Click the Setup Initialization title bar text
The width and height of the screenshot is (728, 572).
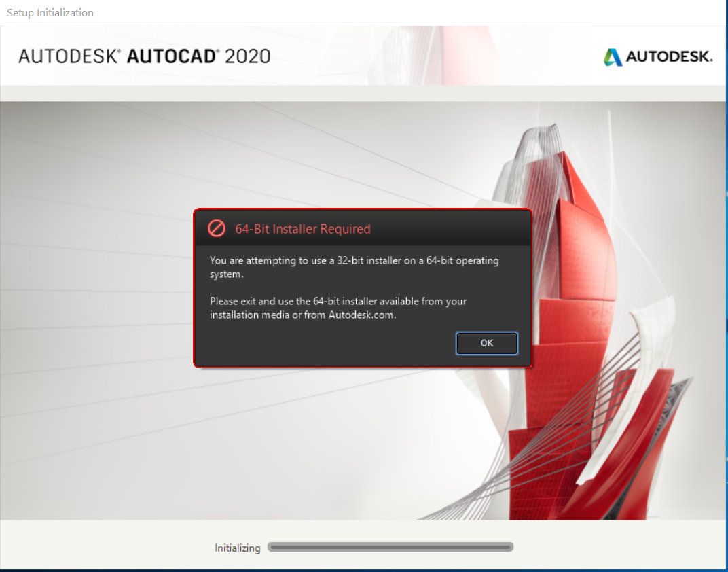50,12
